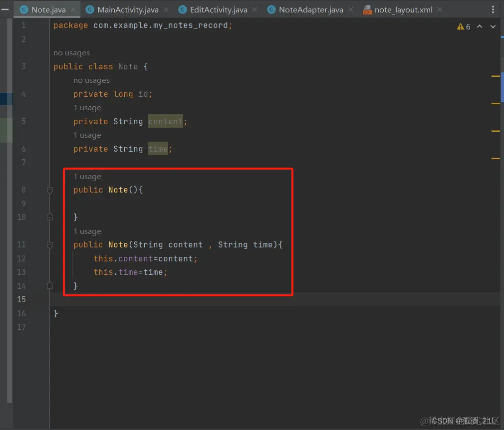Open the note_layout.xml tab
Screen dimensions: 504x430
pyautogui.click(x=403, y=9)
